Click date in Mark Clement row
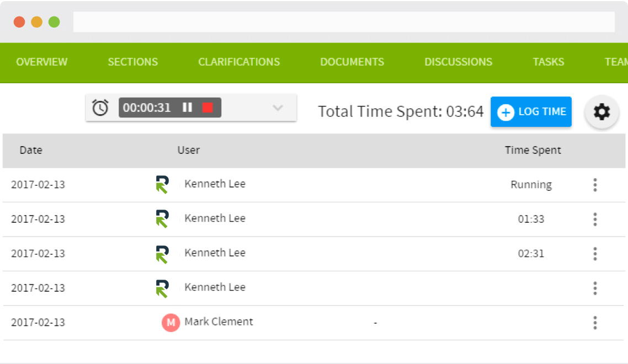This screenshot has width=628, height=364. [38, 322]
